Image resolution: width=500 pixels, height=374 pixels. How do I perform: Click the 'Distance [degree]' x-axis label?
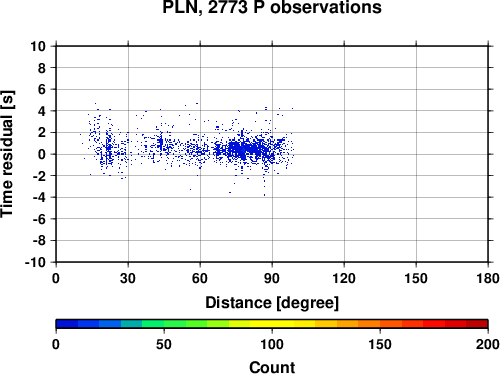click(272, 303)
